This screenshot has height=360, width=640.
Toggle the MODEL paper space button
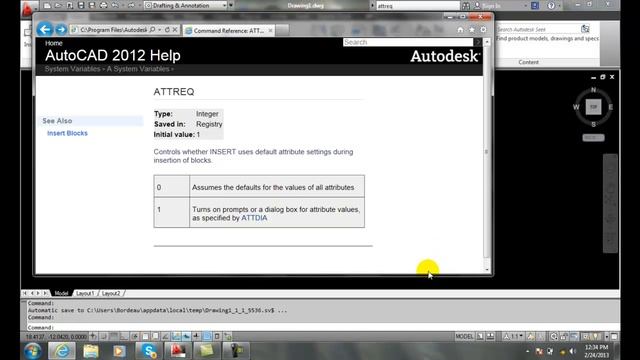pos(464,336)
